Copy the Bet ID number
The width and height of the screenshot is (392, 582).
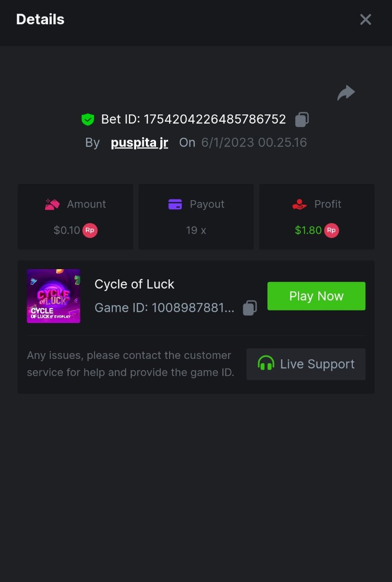tap(302, 119)
